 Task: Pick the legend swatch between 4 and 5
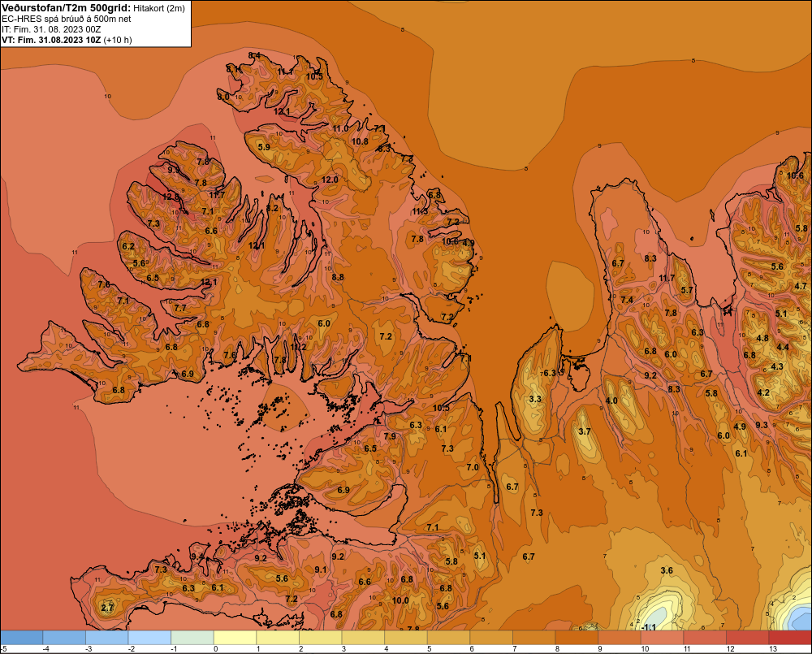pos(406,638)
